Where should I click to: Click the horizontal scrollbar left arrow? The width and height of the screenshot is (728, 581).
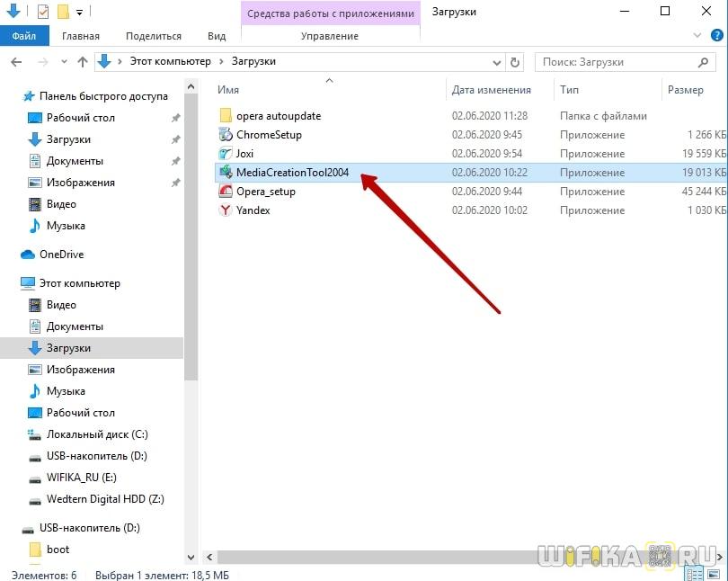[x=209, y=557]
